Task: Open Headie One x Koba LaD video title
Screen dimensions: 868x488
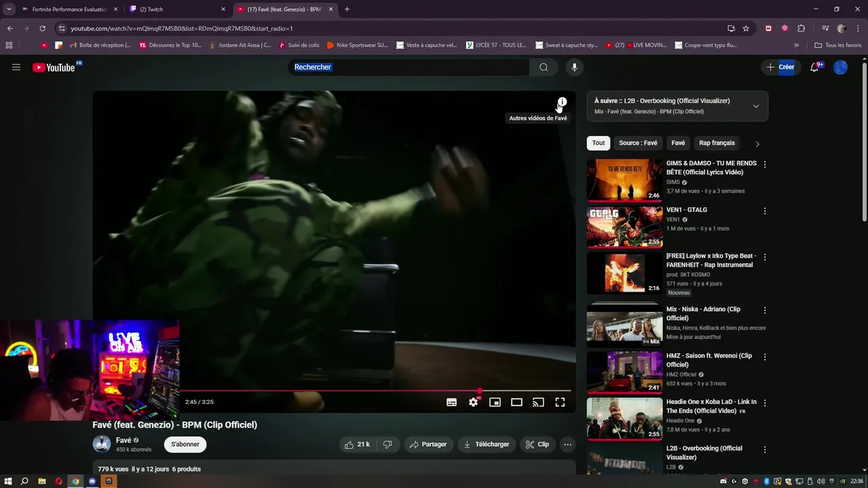Action: pyautogui.click(x=711, y=406)
